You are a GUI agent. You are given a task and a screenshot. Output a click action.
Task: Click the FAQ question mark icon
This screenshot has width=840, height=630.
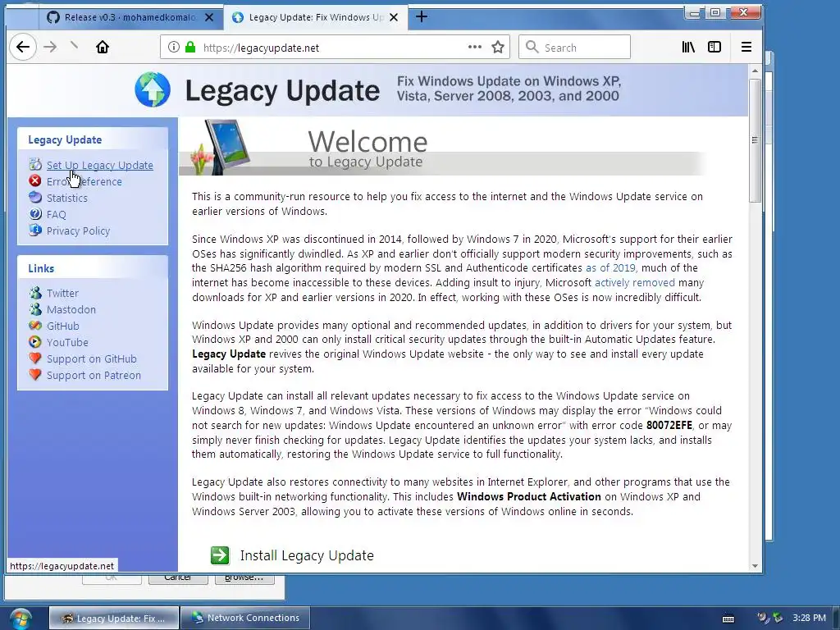tap(35, 214)
